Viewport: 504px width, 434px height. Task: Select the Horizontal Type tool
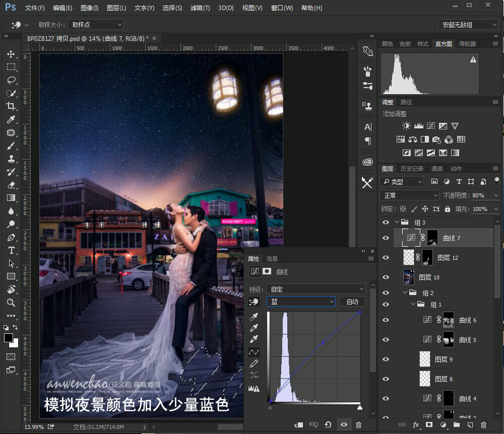coord(11,250)
